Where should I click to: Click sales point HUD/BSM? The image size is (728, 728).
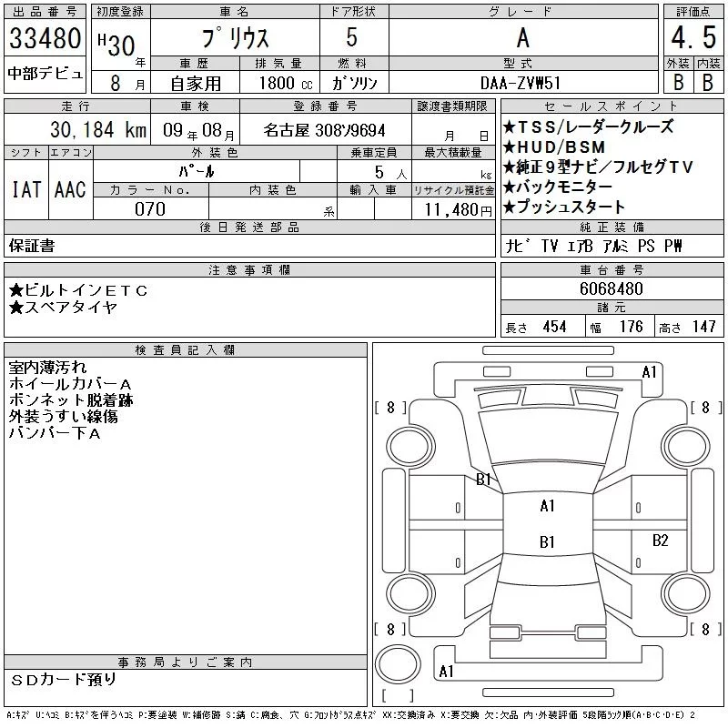555,147
